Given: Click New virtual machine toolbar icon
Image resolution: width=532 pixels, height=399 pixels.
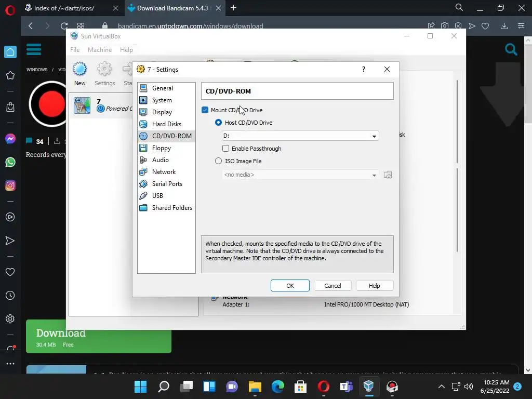Looking at the screenshot, I should (80, 74).
